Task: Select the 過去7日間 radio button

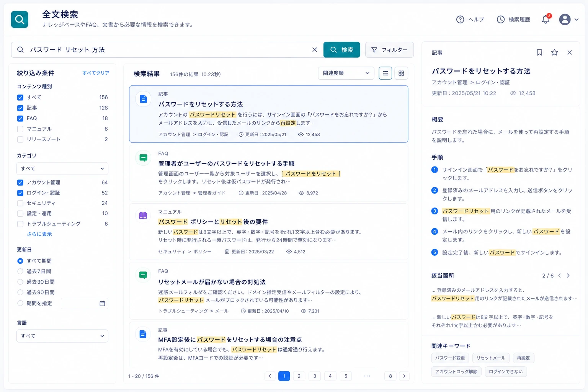Action: click(20, 271)
